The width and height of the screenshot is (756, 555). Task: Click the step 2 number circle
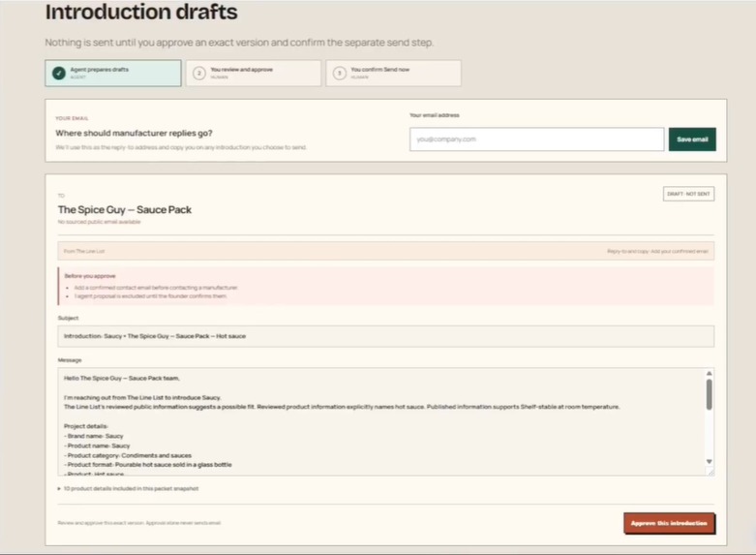[199, 74]
